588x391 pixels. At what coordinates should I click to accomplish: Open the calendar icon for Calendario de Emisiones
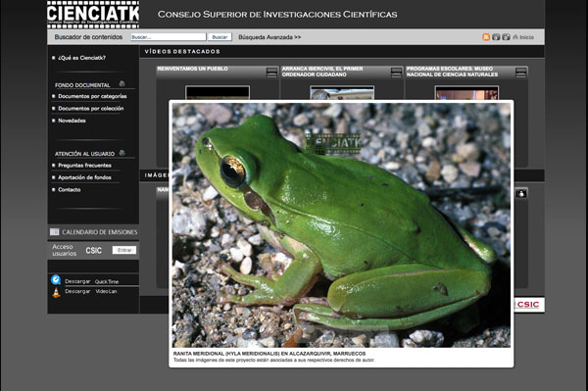pos(54,232)
